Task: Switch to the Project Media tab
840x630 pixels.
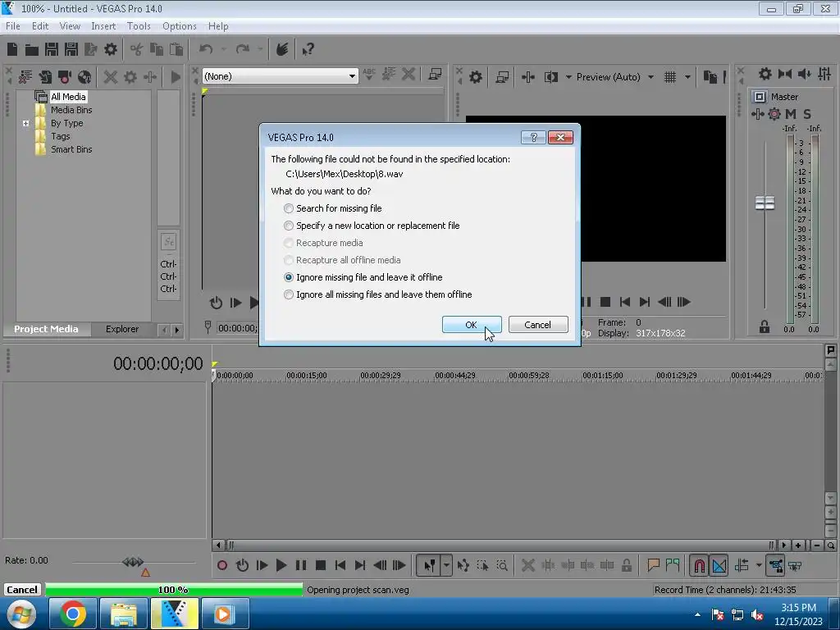Action: [x=46, y=329]
